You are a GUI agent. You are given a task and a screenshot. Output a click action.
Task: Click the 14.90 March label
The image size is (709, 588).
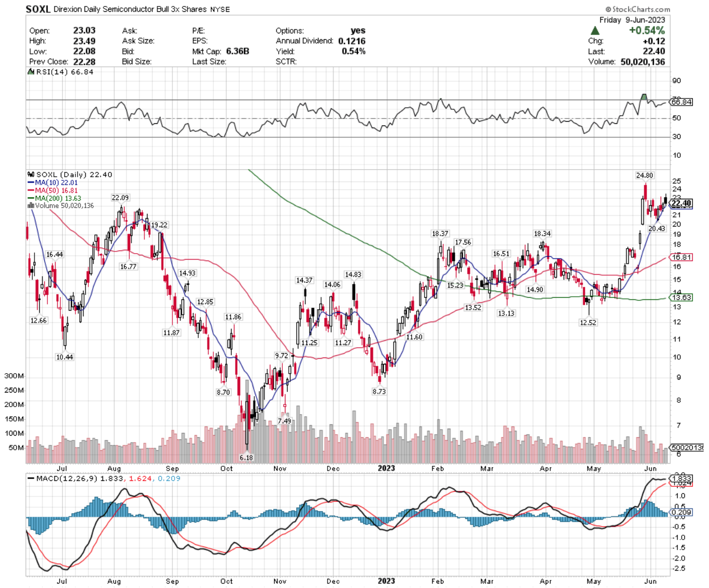click(x=535, y=290)
